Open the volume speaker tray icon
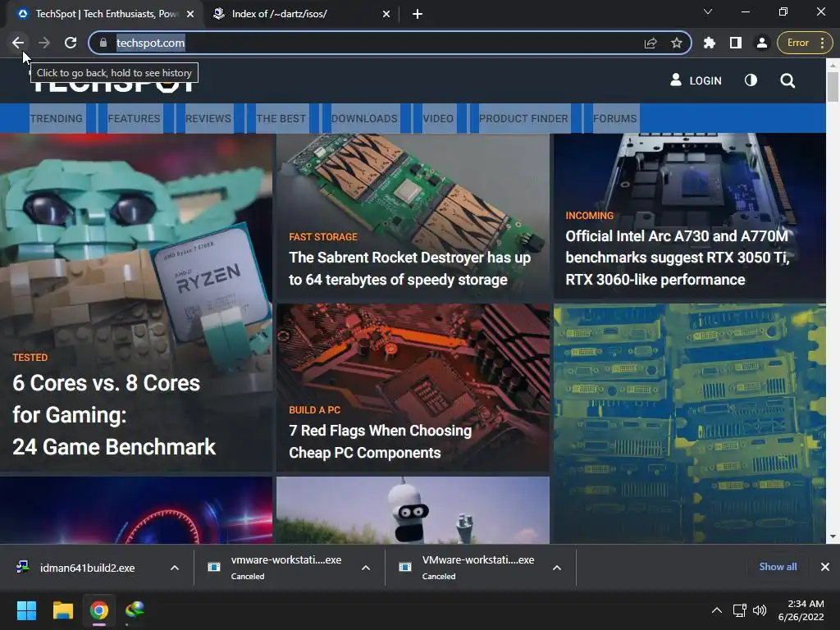 coord(760,610)
